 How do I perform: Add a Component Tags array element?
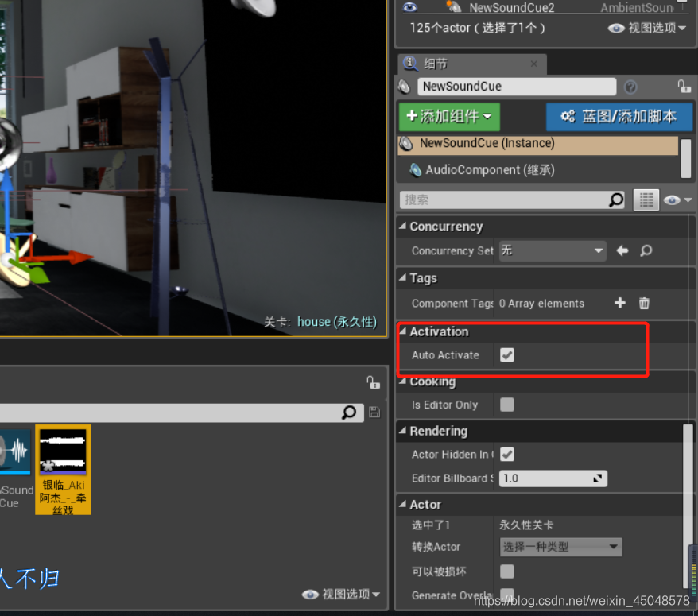tap(619, 303)
